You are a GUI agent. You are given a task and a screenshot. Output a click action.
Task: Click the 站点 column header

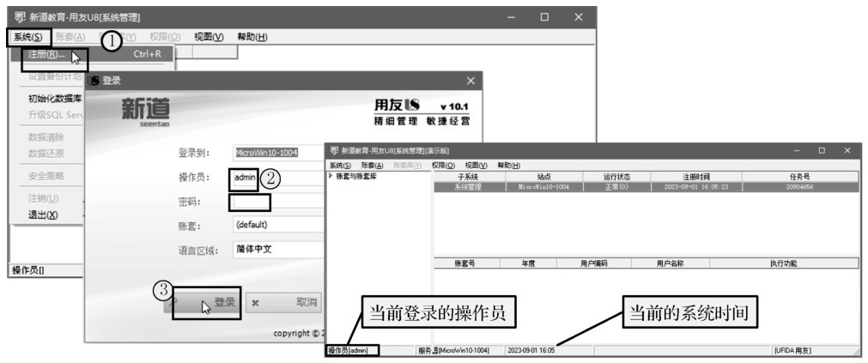point(543,177)
